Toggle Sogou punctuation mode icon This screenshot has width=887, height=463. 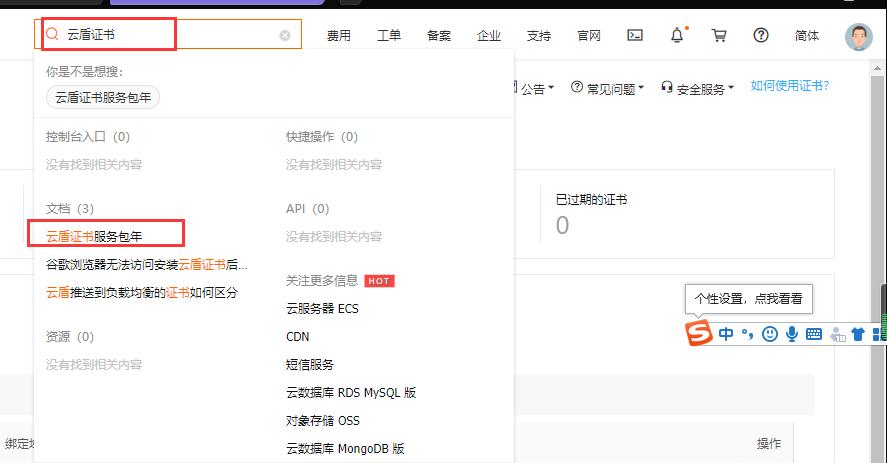coord(747,334)
